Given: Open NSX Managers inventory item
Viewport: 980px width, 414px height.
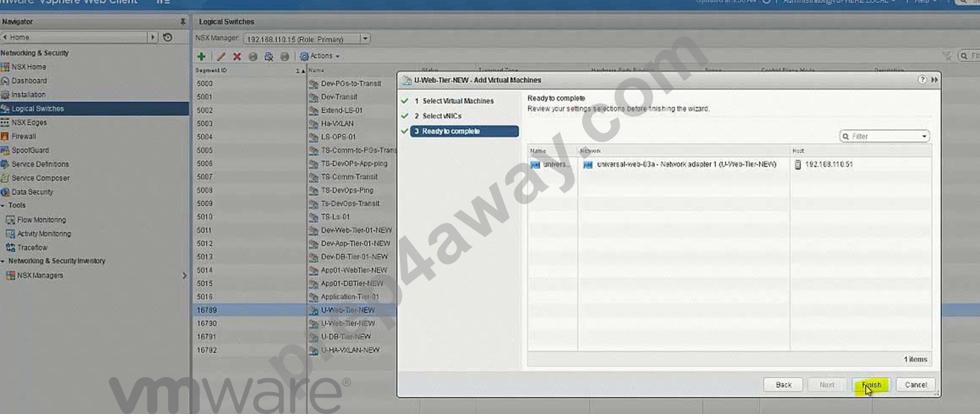Looking at the screenshot, I should click(x=40, y=276).
